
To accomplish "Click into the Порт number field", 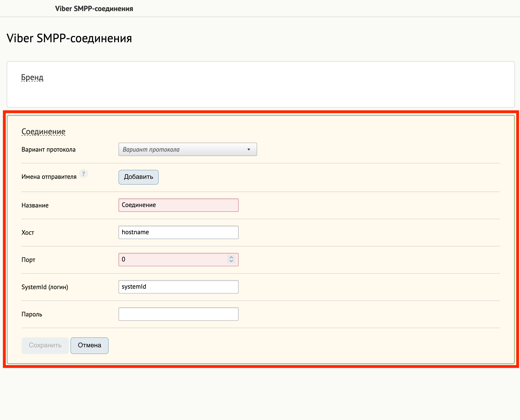I will point(178,260).
